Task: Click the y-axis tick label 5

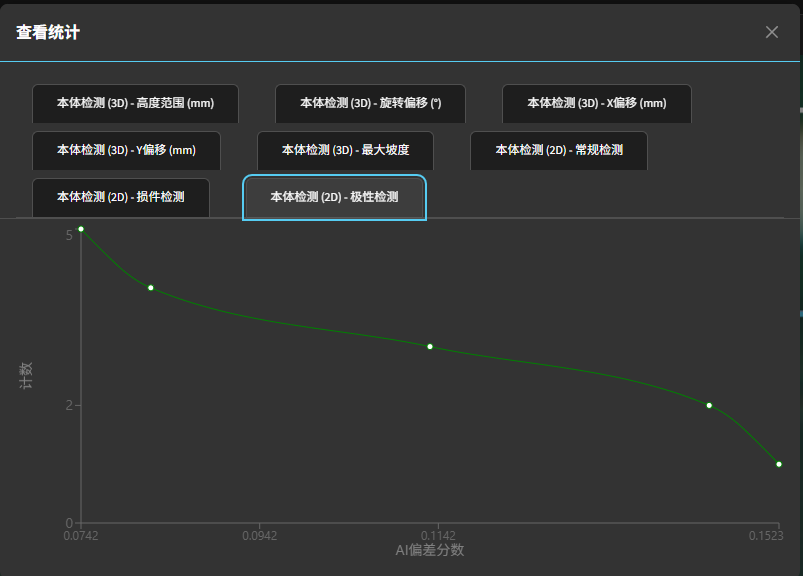Action: click(69, 234)
